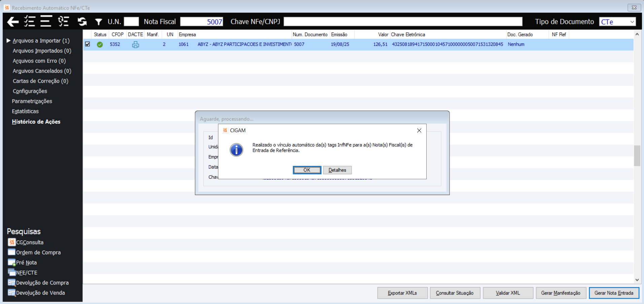Click the funnel filter icon

99,22
